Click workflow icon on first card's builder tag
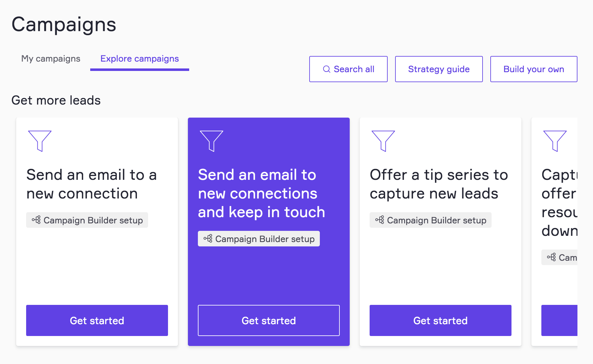This screenshot has height=364, width=593. click(36, 220)
